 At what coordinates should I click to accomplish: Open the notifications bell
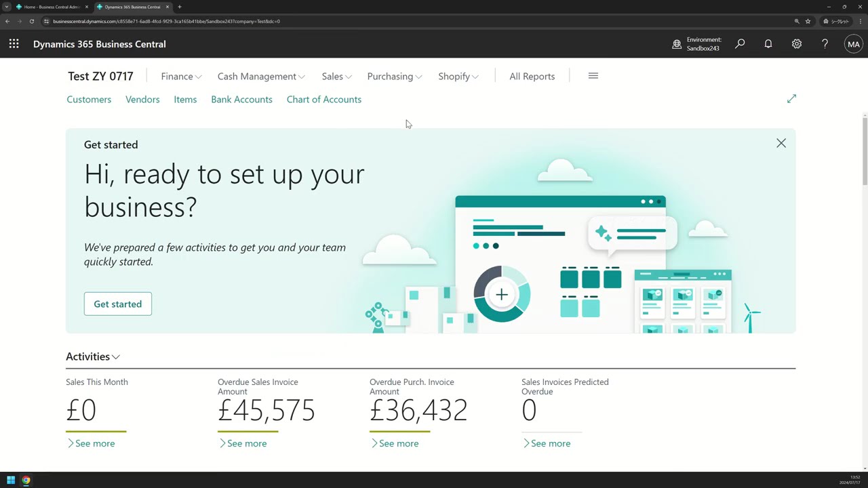click(x=768, y=44)
